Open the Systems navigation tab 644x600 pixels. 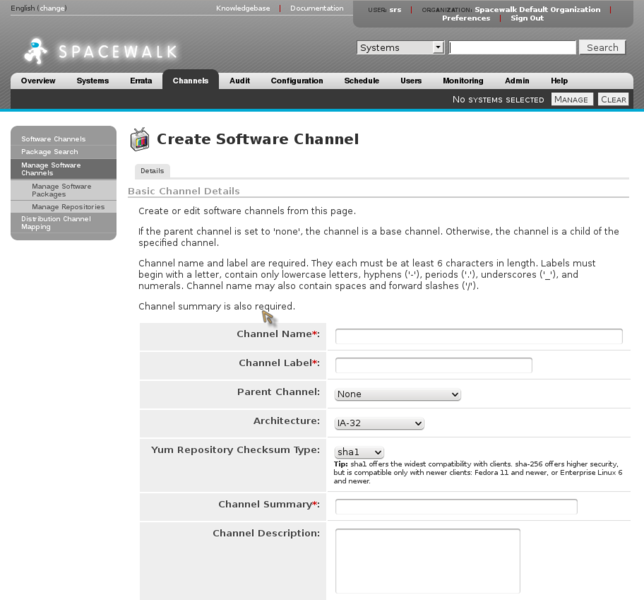(92, 81)
